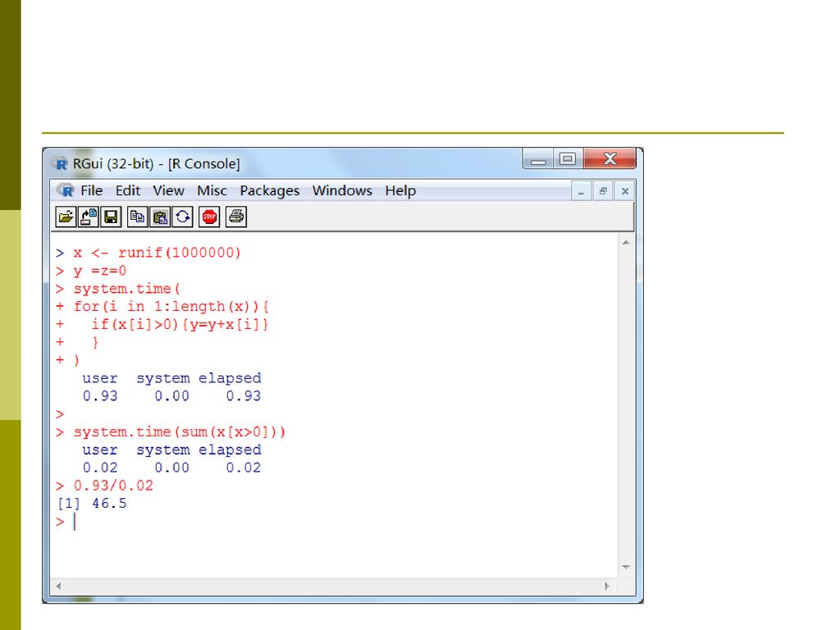Screen dimensions: 840x630
Task: Close the inner R Console child window
Action: tap(624, 191)
